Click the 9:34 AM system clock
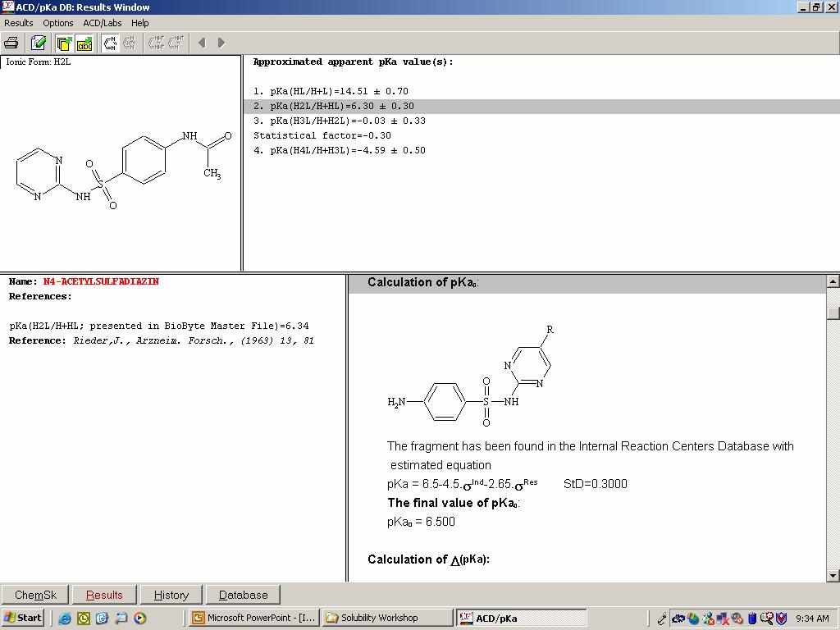Viewport: 840px width, 630px height. pyautogui.click(x=813, y=619)
